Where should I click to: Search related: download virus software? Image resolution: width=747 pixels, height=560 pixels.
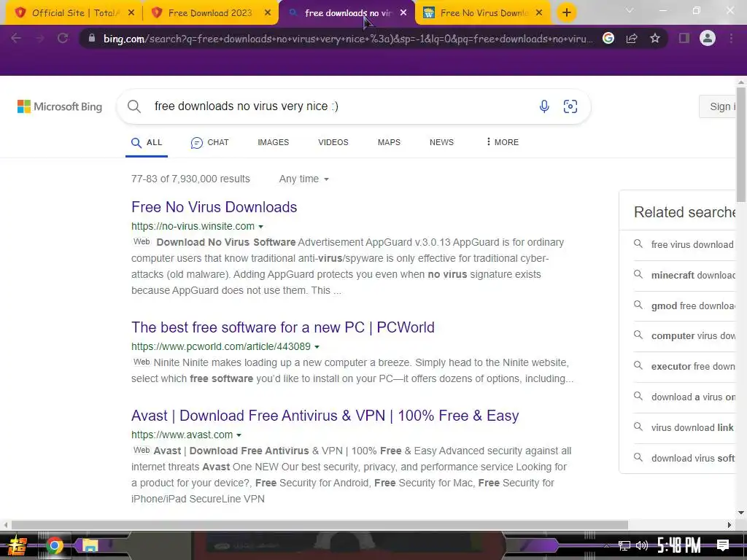693,458
